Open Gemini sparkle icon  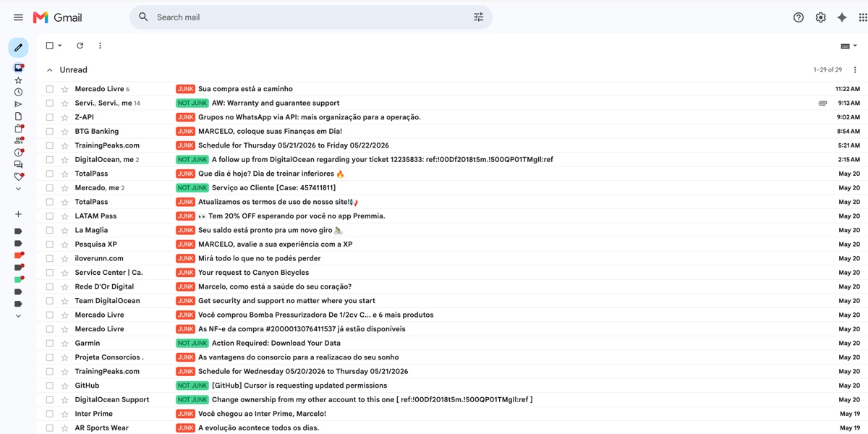tap(842, 17)
